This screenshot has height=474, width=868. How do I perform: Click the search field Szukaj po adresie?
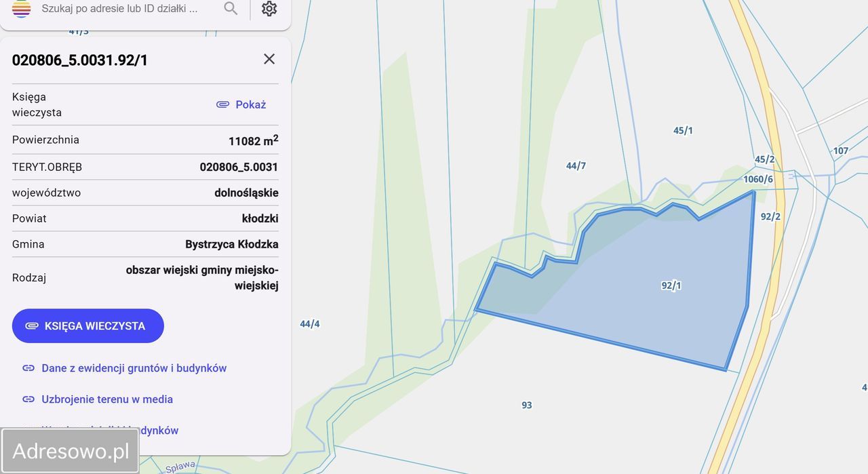click(x=122, y=9)
